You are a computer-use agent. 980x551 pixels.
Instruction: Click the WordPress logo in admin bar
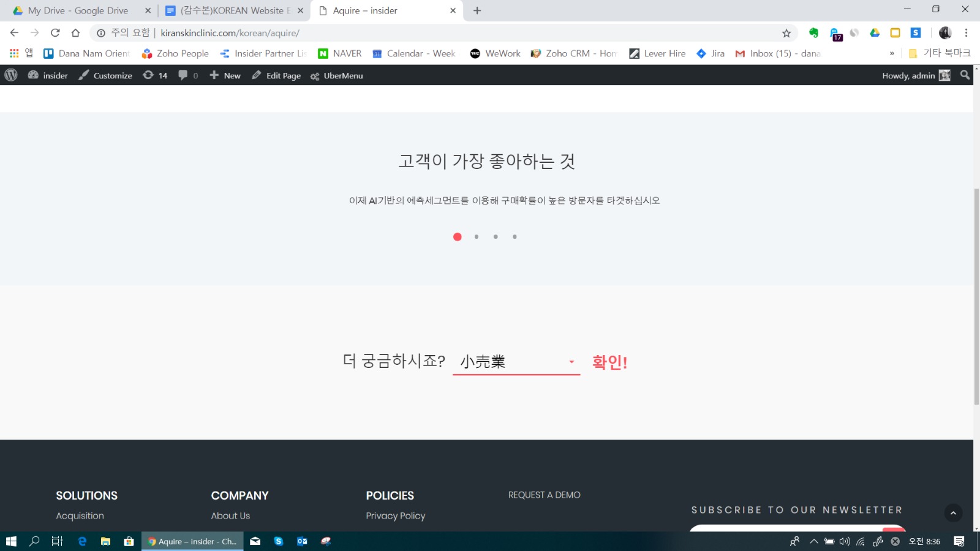coord(11,75)
